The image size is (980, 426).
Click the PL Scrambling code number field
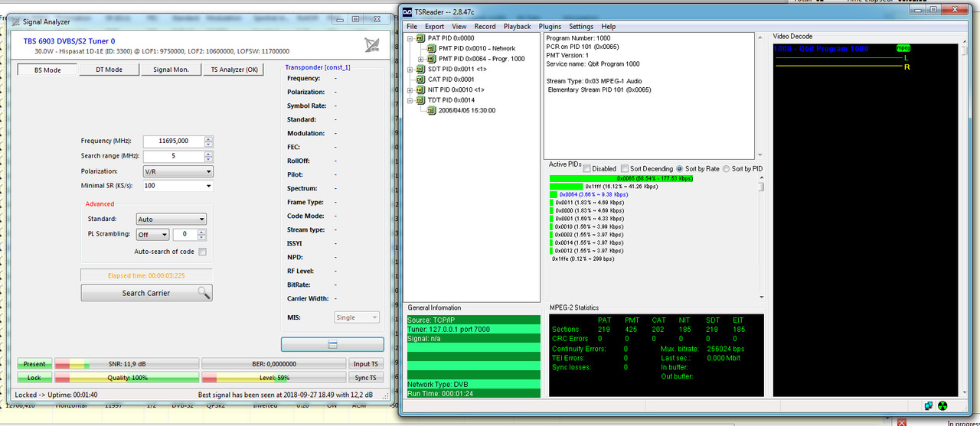(185, 235)
